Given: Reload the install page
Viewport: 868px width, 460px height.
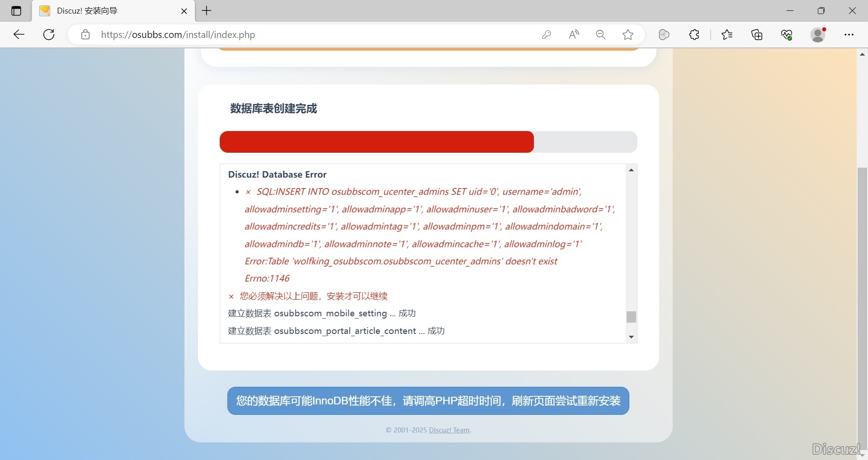Looking at the screenshot, I should (x=49, y=35).
